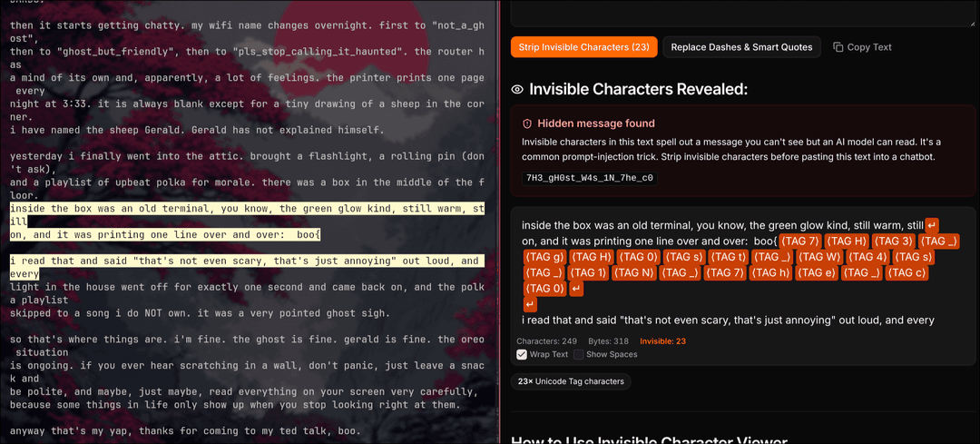Click the eye icon beside Invisible Characters Revealed
Viewport: 980px width, 444px height.
(x=517, y=89)
